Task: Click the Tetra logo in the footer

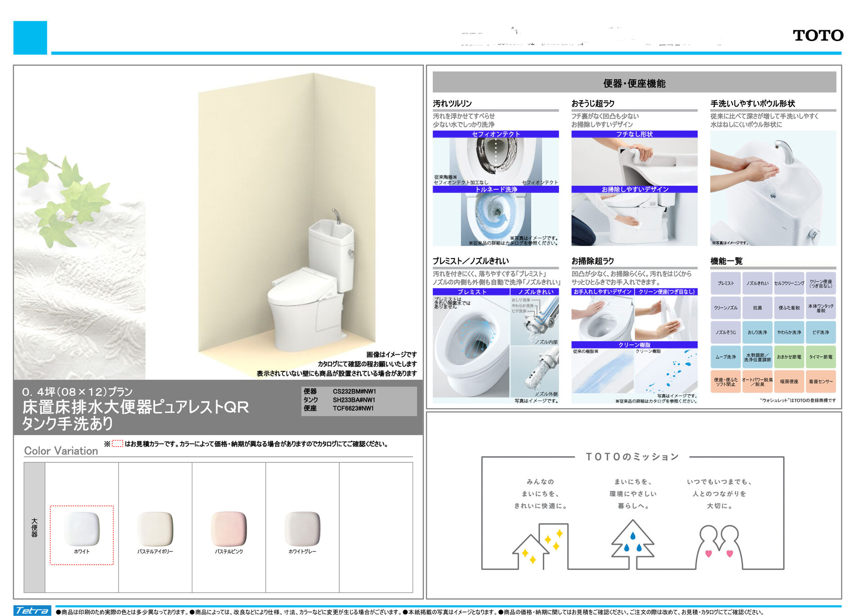Action: tap(32, 611)
